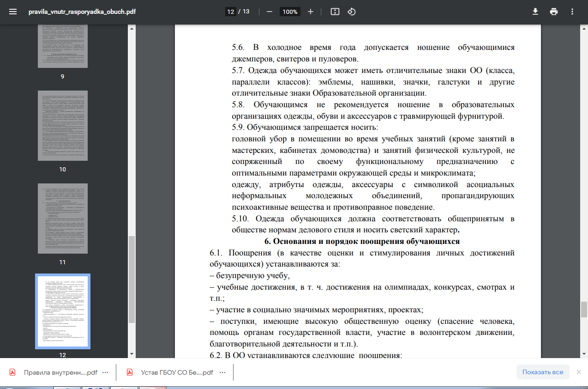Click the fit to page icon
Viewport: 588px width, 389px height.
pyautogui.click(x=335, y=12)
